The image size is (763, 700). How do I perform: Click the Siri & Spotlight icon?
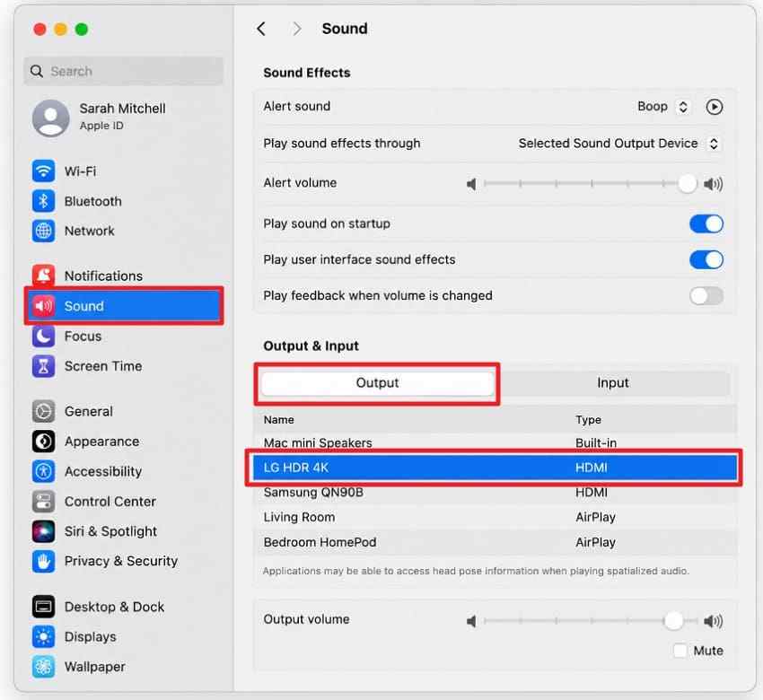[43, 530]
